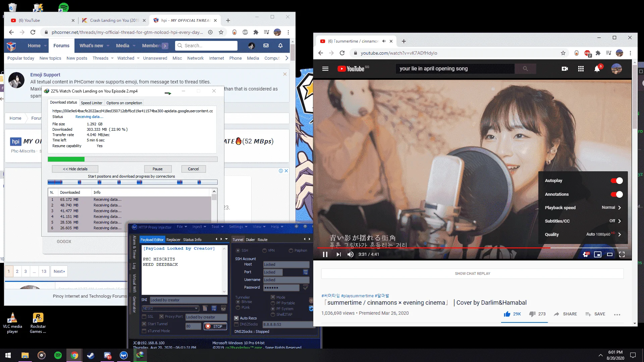Click the SSH Host field
Image resolution: width=644 pixels, height=362 pixels.
(x=286, y=264)
